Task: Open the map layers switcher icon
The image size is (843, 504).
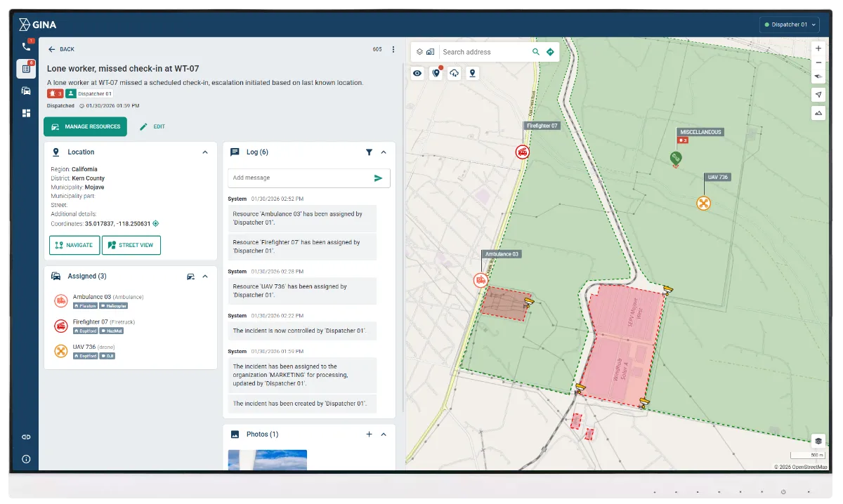Action: click(x=818, y=441)
